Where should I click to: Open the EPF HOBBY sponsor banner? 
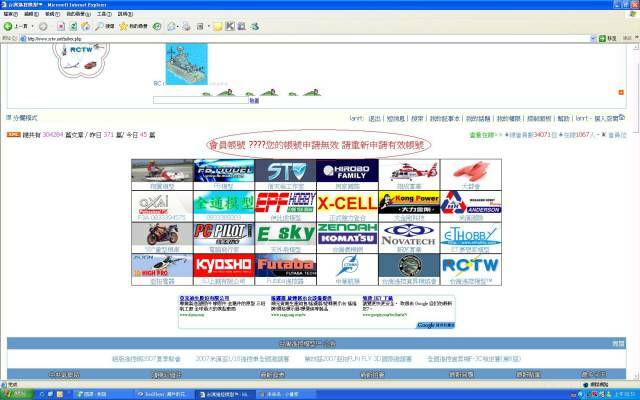(x=285, y=203)
